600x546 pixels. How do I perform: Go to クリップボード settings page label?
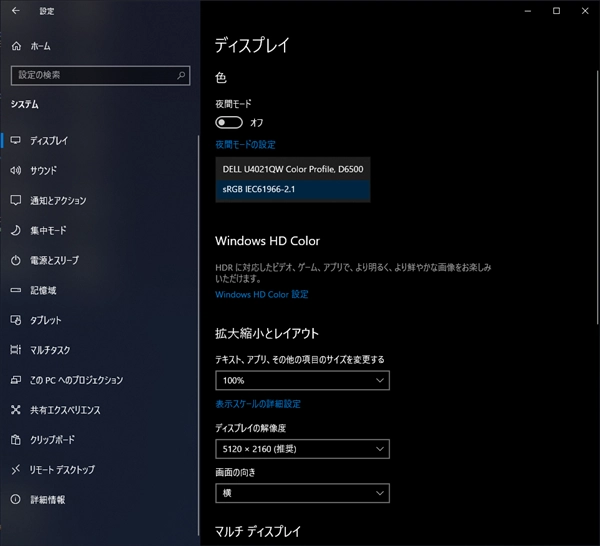tap(52, 440)
